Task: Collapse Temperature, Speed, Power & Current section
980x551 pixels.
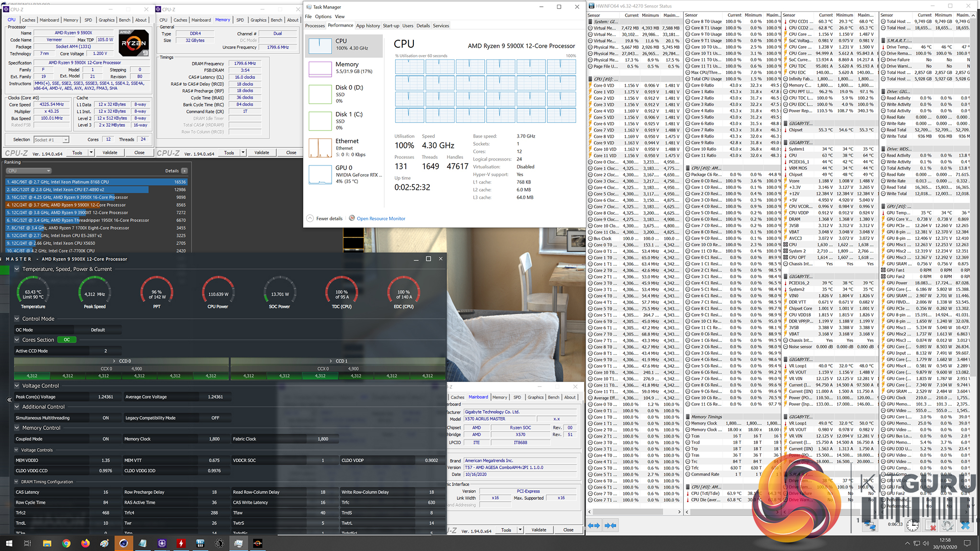Action: point(17,269)
